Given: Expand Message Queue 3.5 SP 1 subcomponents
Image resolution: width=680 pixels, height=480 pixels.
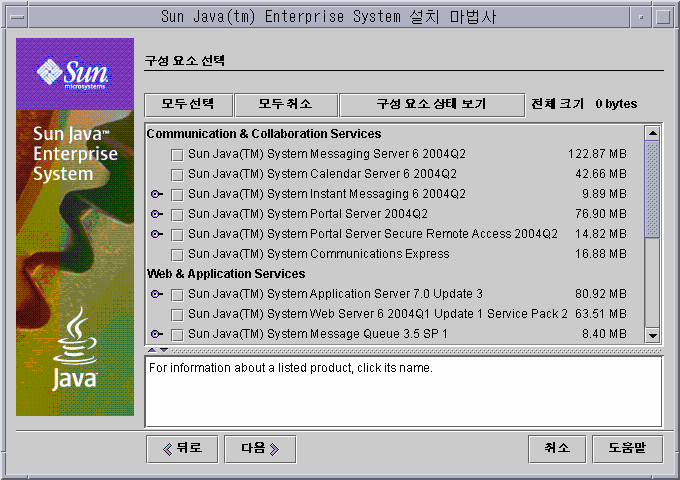Looking at the screenshot, I should point(157,334).
